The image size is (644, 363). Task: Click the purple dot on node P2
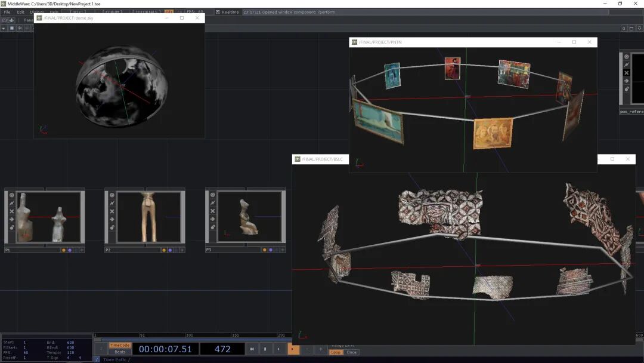170,250
